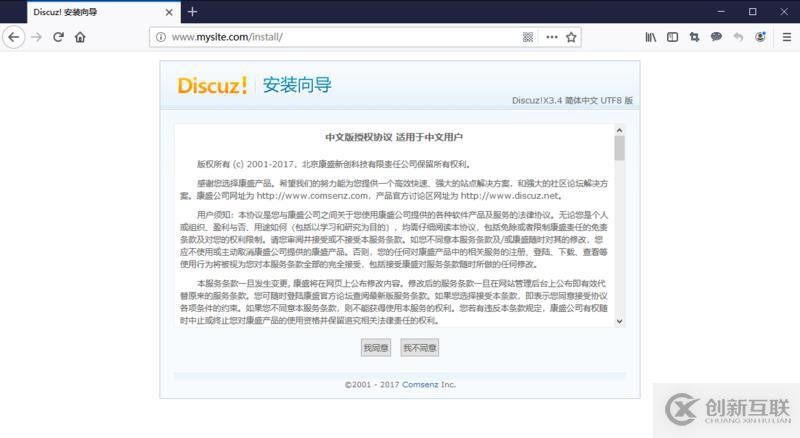Open the browser home page

80,37
